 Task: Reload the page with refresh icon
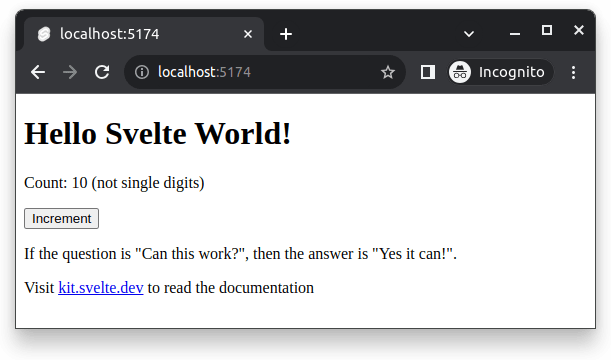102,72
